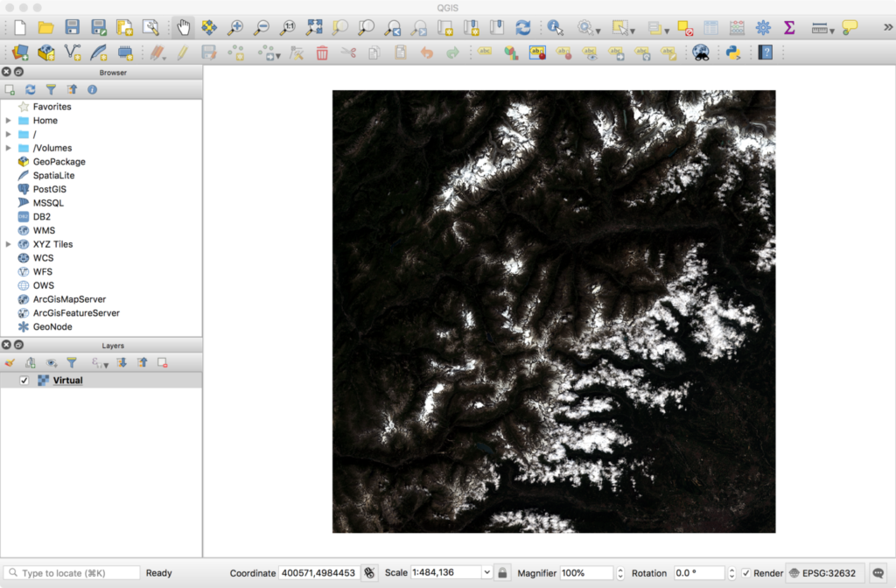Show hidden toolbar items double chevron
This screenshot has height=588, width=896.
click(887, 27)
